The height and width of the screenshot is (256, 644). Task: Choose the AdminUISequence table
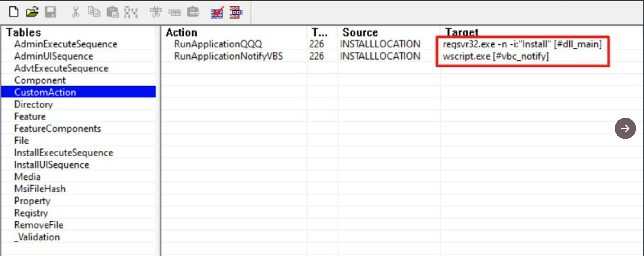click(53, 56)
